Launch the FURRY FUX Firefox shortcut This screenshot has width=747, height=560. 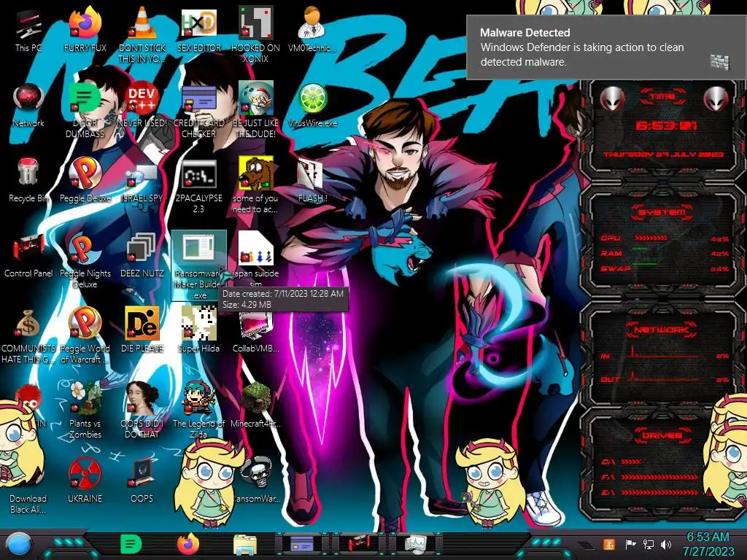click(85, 28)
